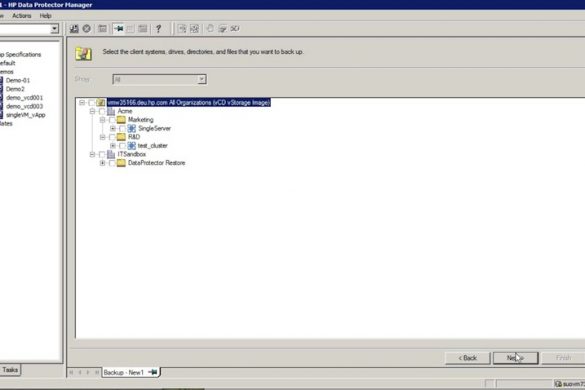Click the root vCD server icon
Viewport: 585px width, 390px height.
(x=101, y=102)
